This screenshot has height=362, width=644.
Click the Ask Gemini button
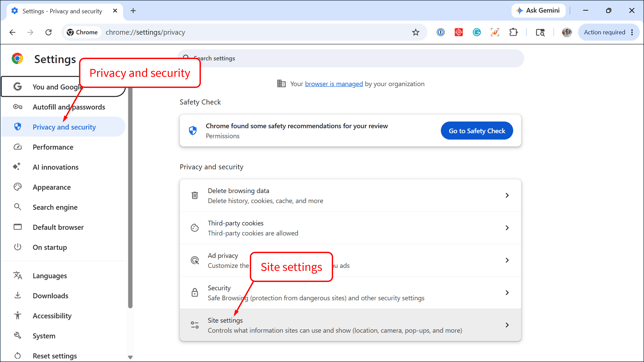538,11
